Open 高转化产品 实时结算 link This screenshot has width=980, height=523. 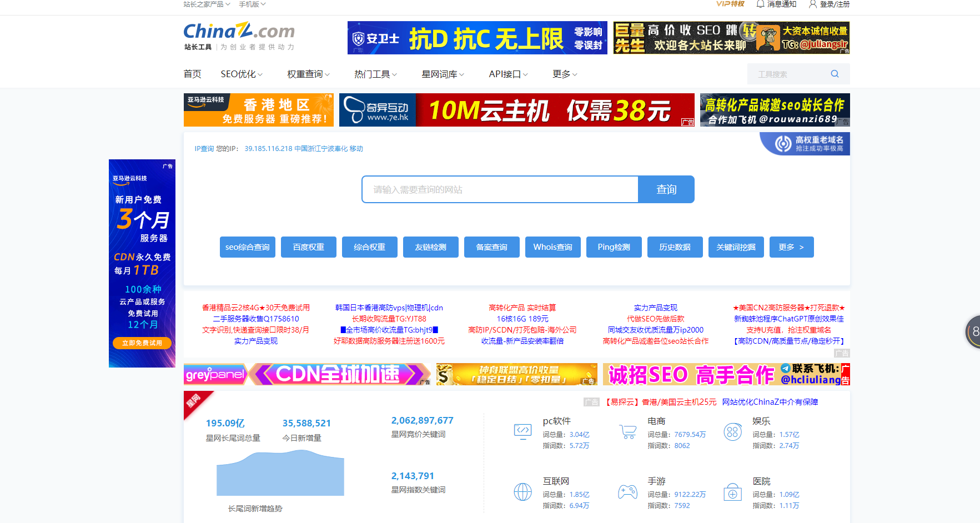tap(522, 308)
